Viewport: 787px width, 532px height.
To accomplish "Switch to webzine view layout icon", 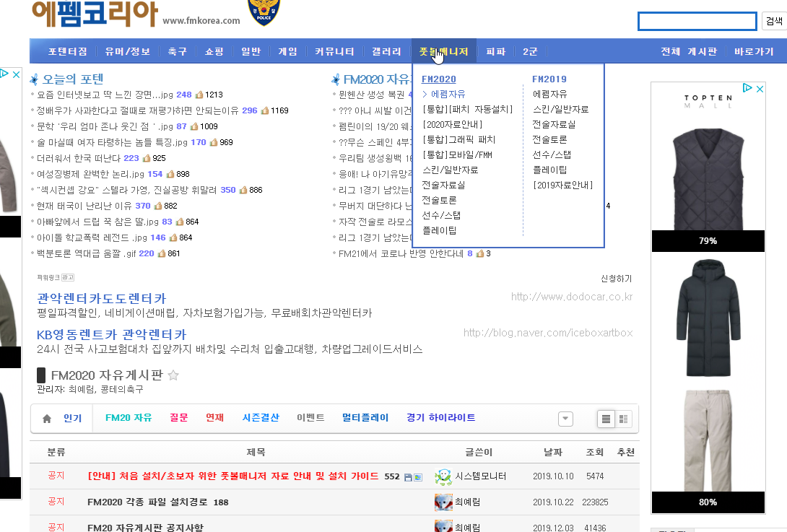I will tap(623, 419).
